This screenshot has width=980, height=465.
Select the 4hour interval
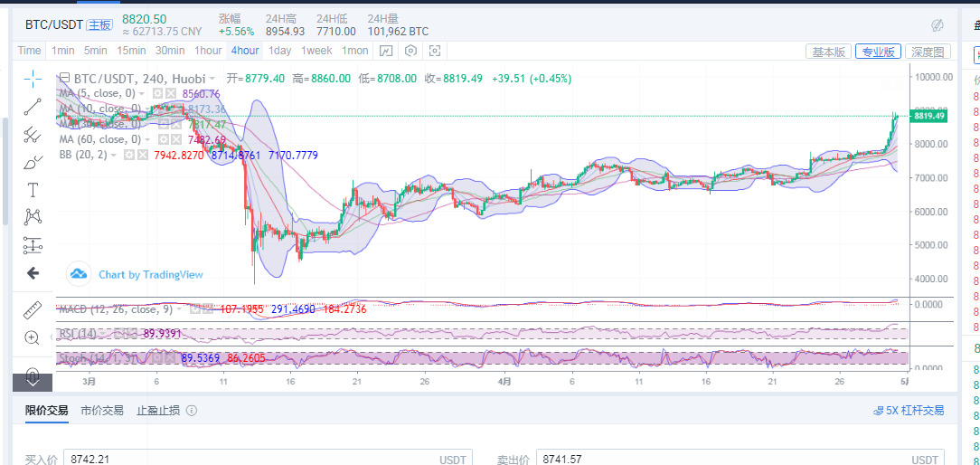click(x=244, y=51)
